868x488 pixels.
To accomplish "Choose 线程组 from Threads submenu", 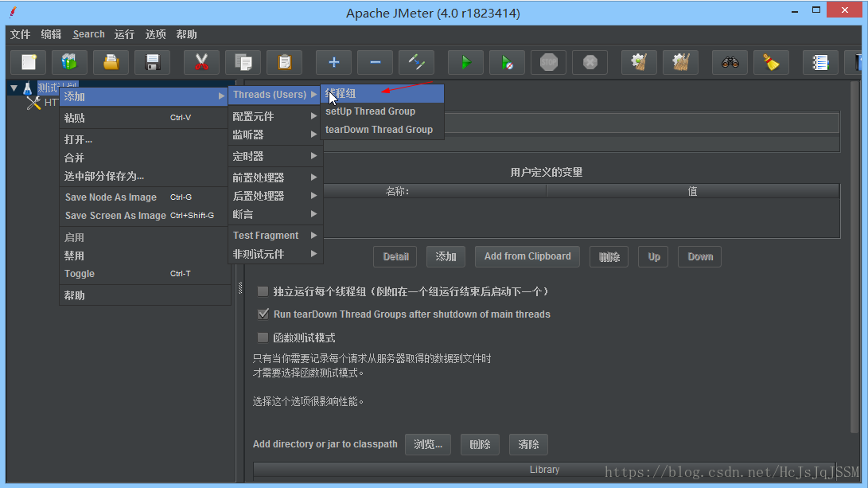I will (383, 94).
